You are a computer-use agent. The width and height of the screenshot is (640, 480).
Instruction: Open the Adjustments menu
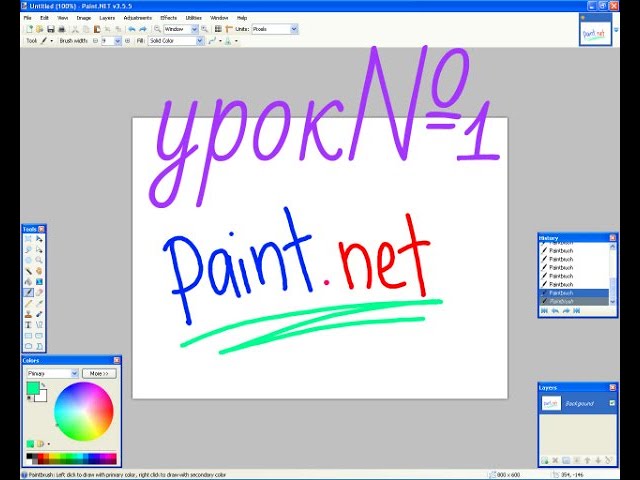click(x=138, y=18)
